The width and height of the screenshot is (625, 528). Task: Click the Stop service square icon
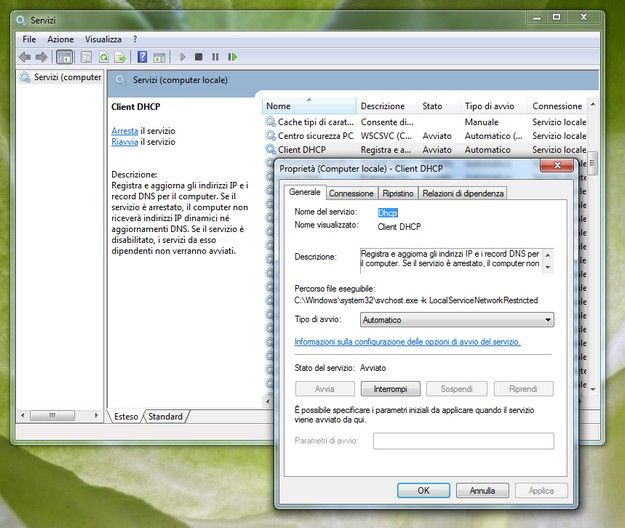[x=199, y=57]
